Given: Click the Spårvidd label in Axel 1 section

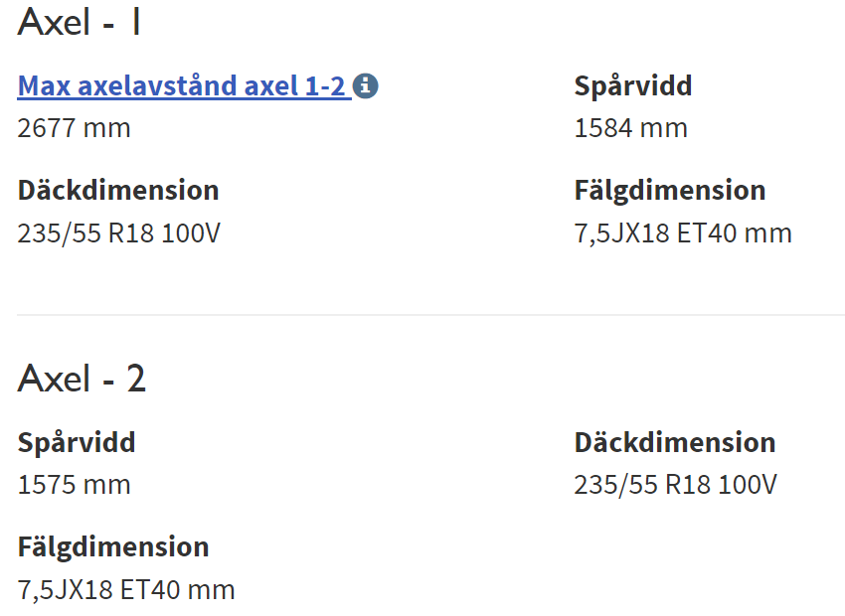Looking at the screenshot, I should pyautogui.click(x=633, y=86).
